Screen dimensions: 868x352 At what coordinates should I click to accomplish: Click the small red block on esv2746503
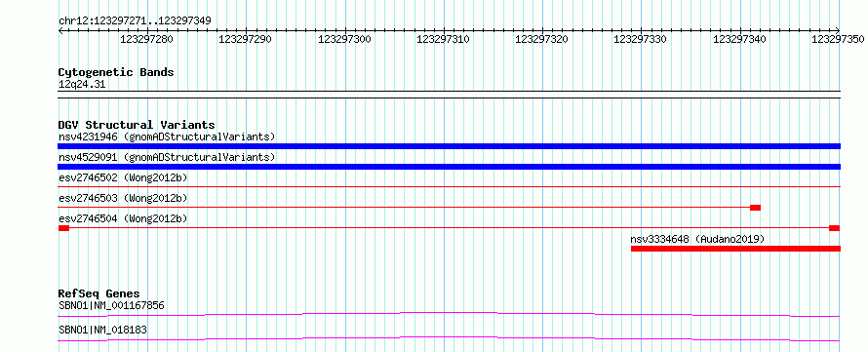point(755,208)
